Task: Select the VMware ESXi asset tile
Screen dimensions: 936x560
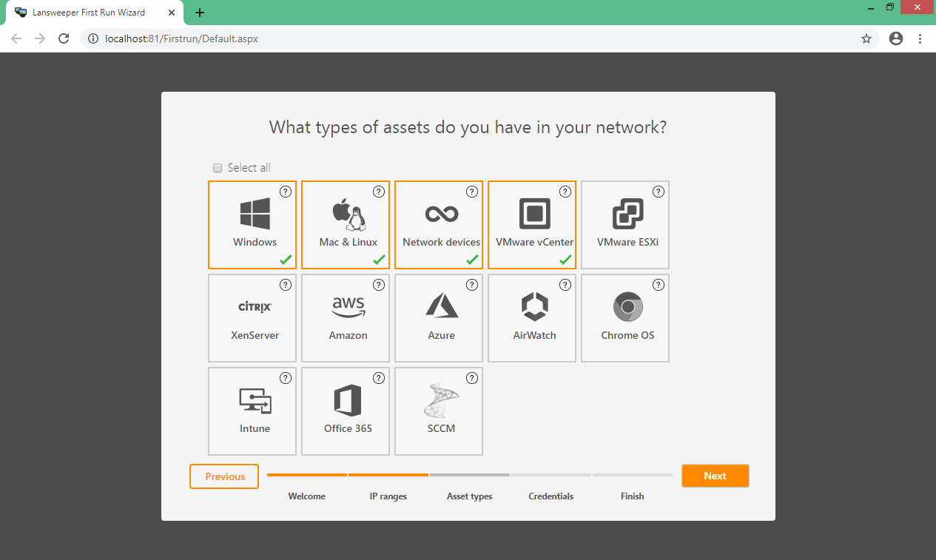Action: [x=625, y=225]
